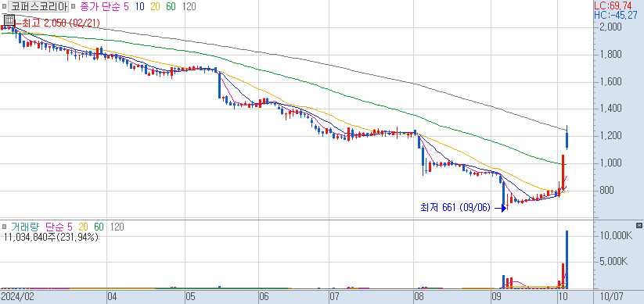Click the HC:-45.27 readout
Screen dimensions: 644x304
pos(616,15)
